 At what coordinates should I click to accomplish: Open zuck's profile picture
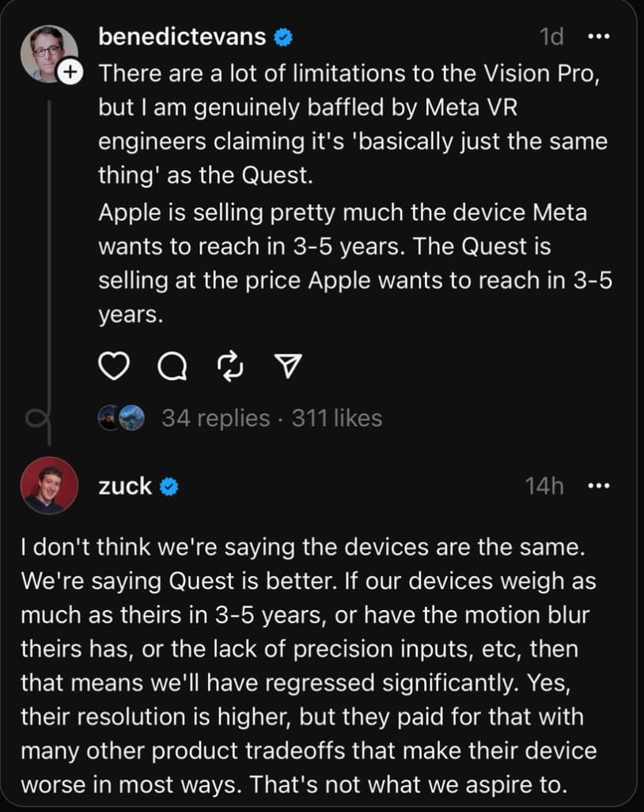(x=48, y=486)
